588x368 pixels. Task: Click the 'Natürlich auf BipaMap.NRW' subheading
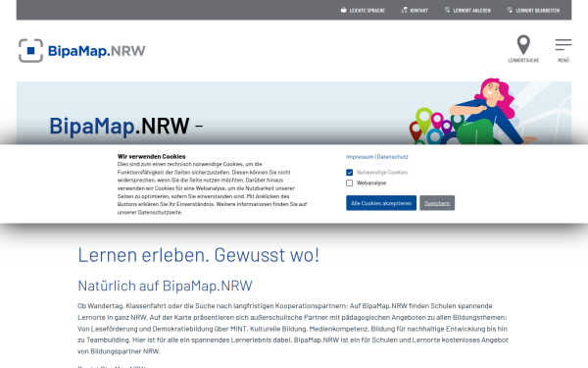click(165, 286)
